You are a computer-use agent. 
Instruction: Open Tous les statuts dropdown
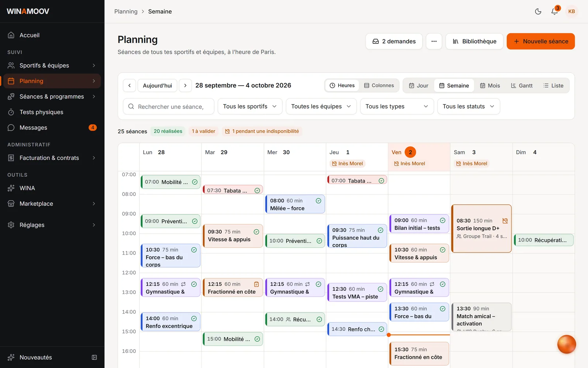click(x=469, y=106)
